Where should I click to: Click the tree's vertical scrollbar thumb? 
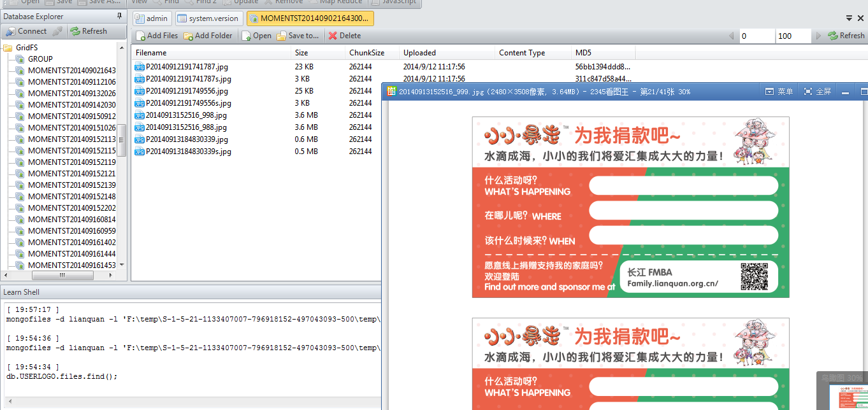pyautogui.click(x=122, y=140)
